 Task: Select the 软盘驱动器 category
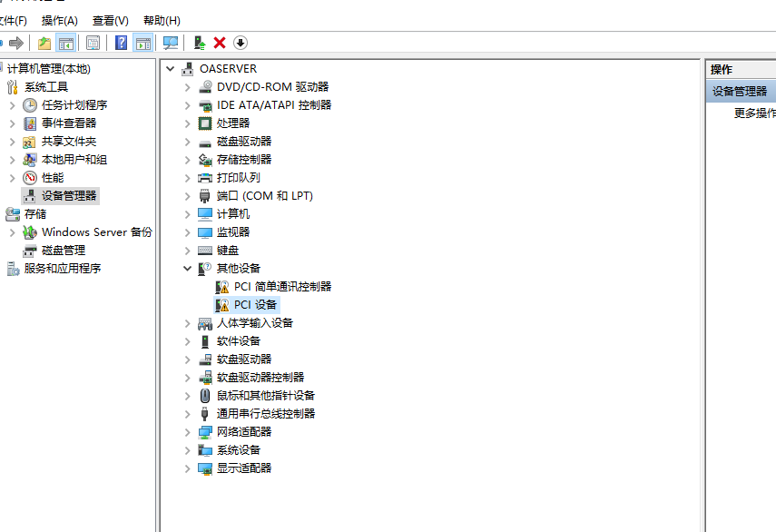[244, 360]
